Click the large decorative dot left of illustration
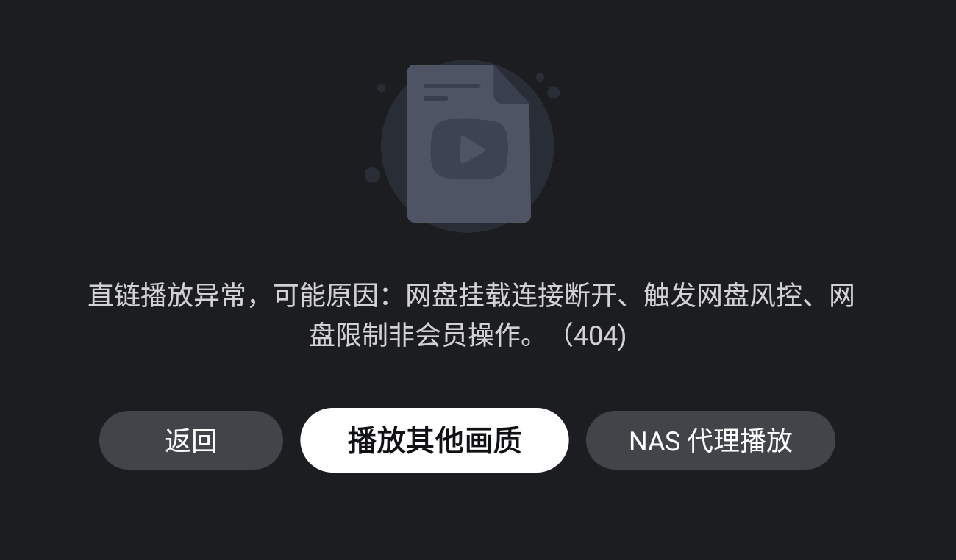 click(x=373, y=175)
